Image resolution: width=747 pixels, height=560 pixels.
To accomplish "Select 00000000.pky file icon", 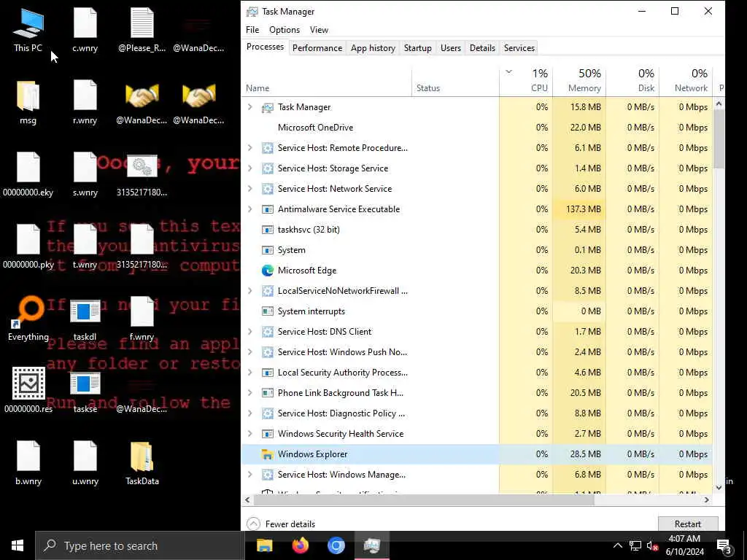I will coord(28,247).
